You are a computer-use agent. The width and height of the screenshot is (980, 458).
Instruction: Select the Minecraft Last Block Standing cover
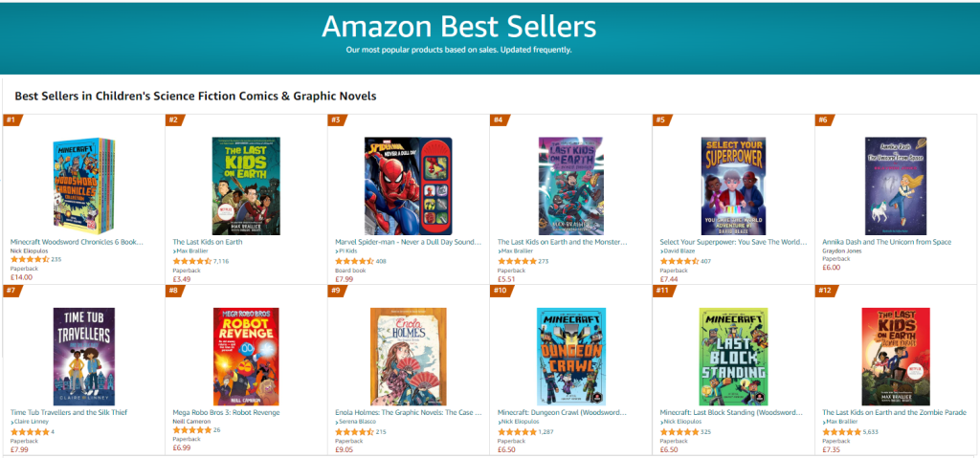(x=733, y=356)
